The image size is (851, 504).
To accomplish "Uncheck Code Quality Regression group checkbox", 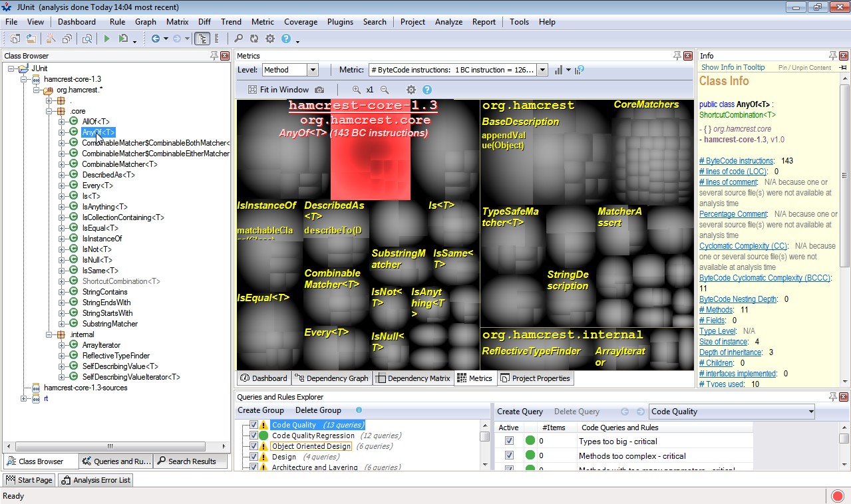I will [x=254, y=436].
